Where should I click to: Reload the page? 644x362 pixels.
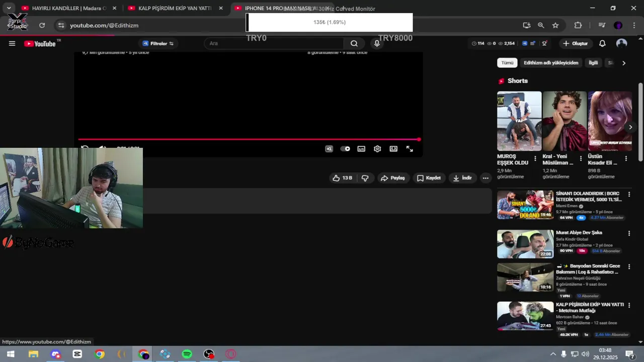42,25
